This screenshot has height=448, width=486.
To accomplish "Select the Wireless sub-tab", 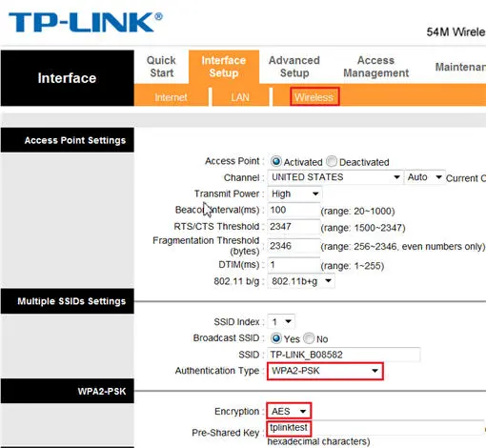I will [314, 96].
